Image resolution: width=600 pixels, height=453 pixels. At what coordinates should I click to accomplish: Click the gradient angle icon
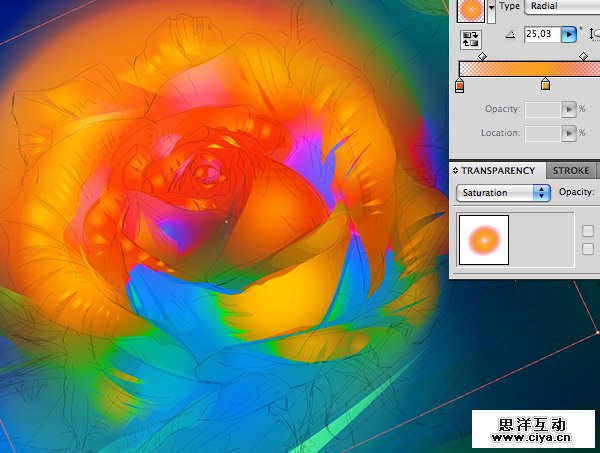[x=511, y=35]
